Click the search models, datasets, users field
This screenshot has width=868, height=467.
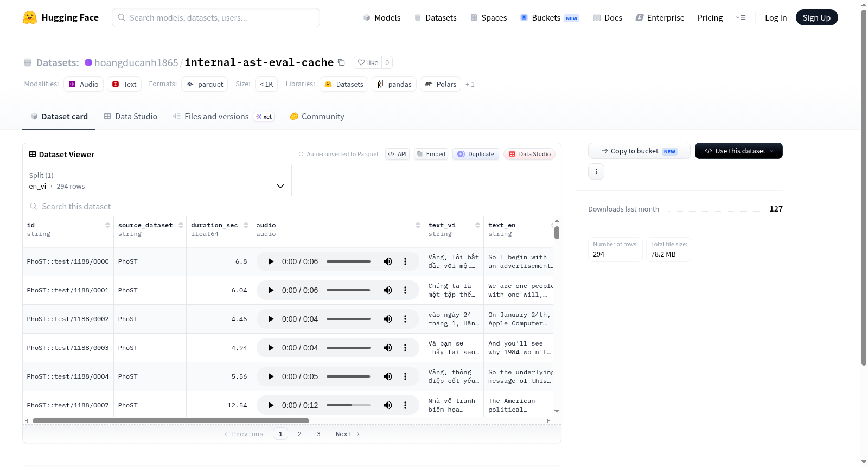point(216,17)
